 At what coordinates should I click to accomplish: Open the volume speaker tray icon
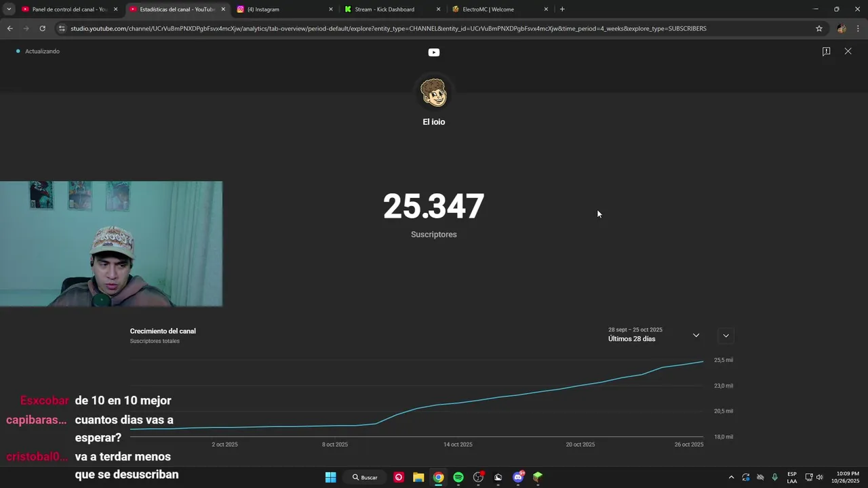820,477
